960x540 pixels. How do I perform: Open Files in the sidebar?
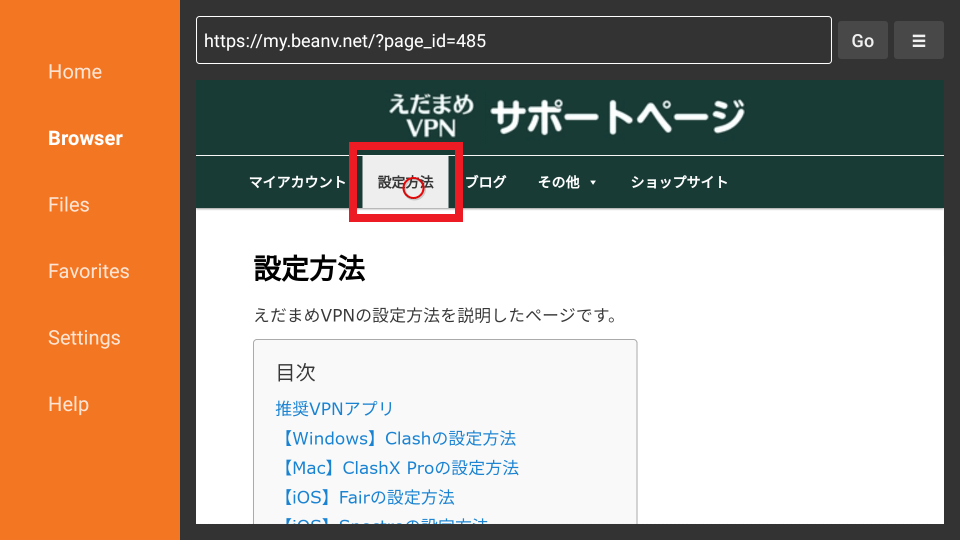coord(69,204)
